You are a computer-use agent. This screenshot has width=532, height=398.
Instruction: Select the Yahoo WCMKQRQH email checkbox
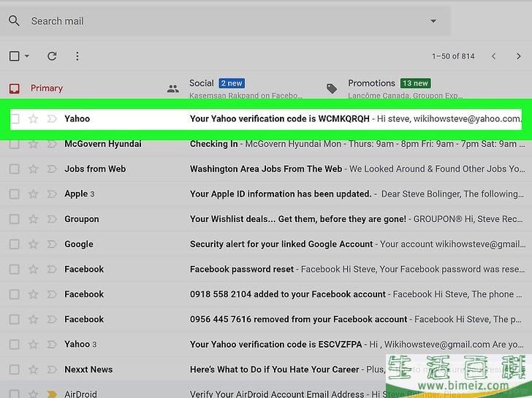tap(15, 118)
